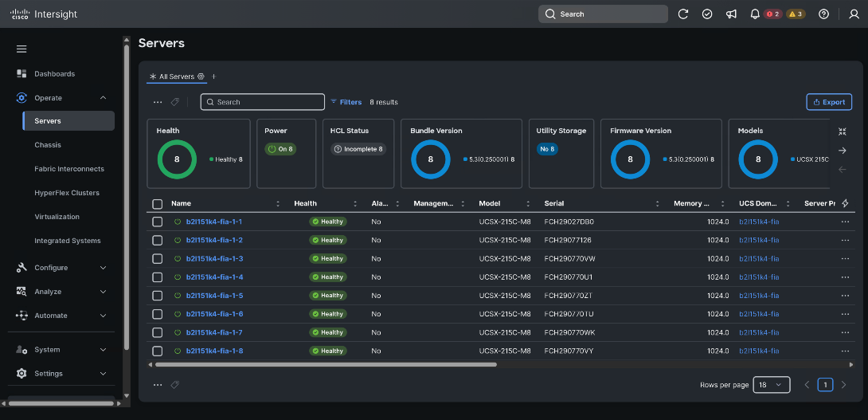Click the Export button
Image resolution: width=868 pixels, height=420 pixels.
tap(829, 102)
